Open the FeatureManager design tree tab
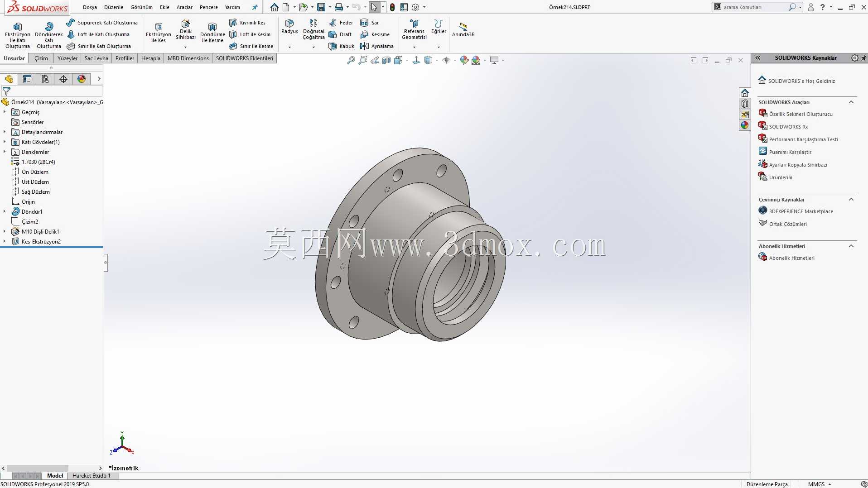The width and height of the screenshot is (868, 488). click(9, 79)
